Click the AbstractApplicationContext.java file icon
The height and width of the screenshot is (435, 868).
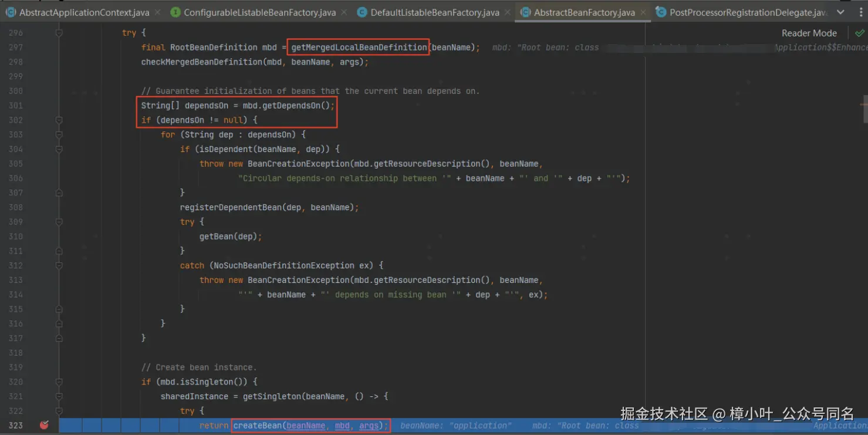[10, 12]
